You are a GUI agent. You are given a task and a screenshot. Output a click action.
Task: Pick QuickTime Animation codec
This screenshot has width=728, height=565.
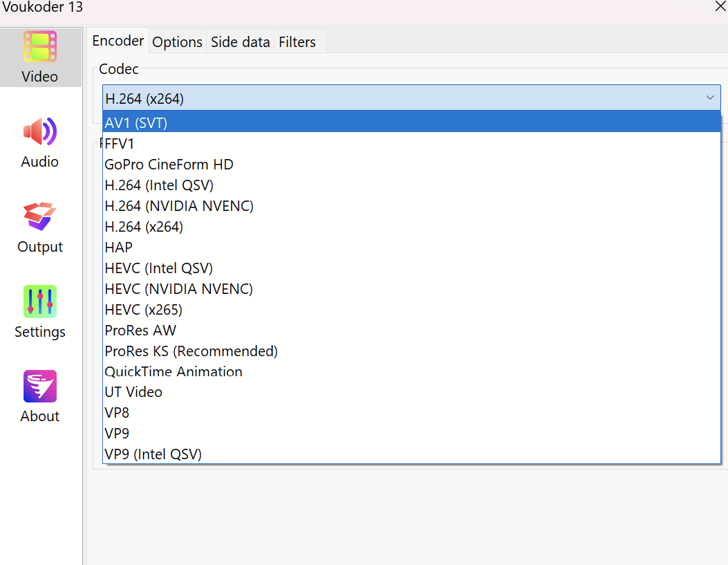tap(174, 372)
